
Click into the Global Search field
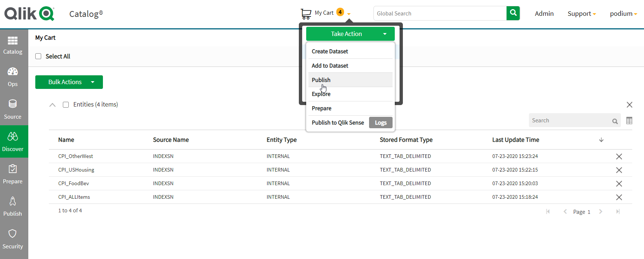[x=440, y=14]
